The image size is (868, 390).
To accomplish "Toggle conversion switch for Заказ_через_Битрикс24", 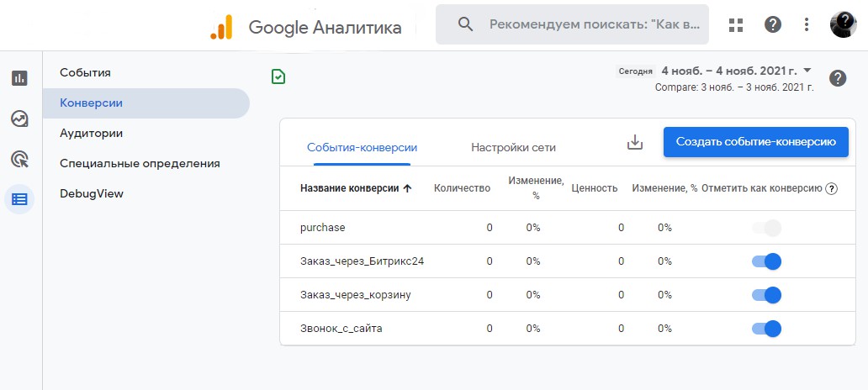I will [x=767, y=261].
